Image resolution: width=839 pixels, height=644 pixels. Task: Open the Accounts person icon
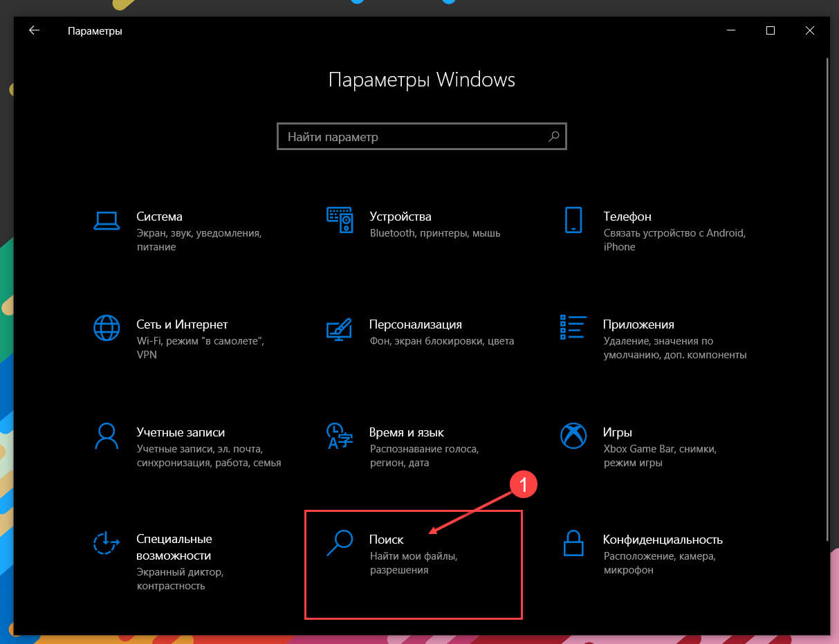(x=107, y=435)
